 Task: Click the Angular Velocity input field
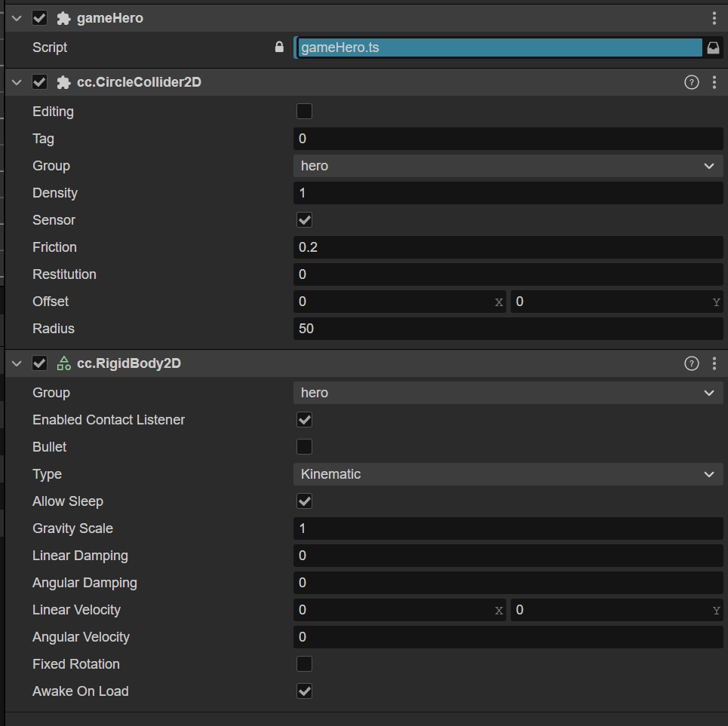[x=508, y=637]
